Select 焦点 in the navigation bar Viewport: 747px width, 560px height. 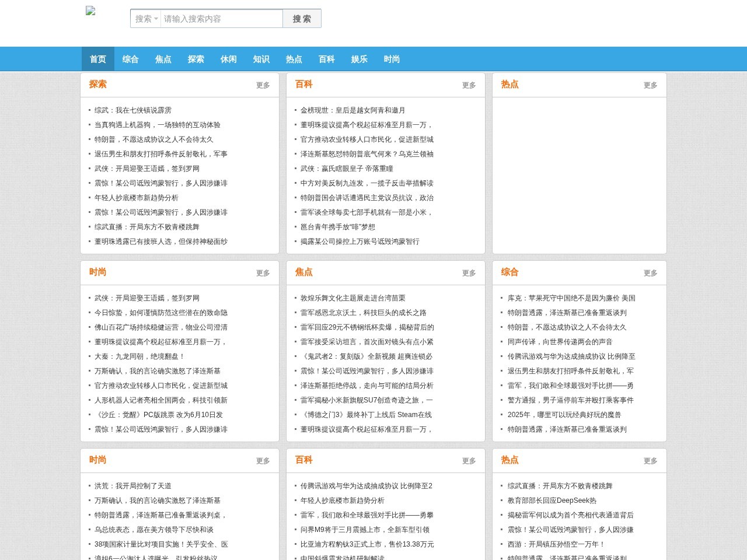[163, 59]
